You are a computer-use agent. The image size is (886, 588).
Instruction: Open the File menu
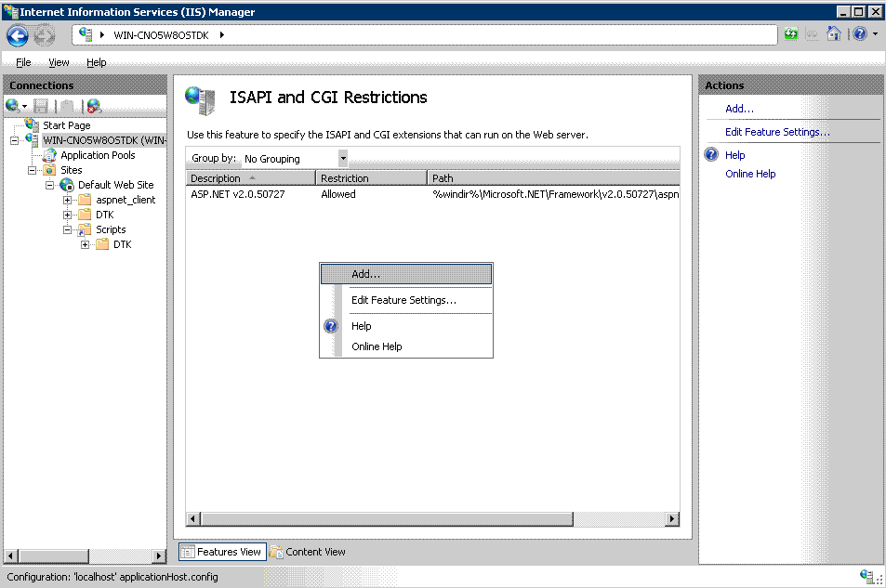[23, 62]
